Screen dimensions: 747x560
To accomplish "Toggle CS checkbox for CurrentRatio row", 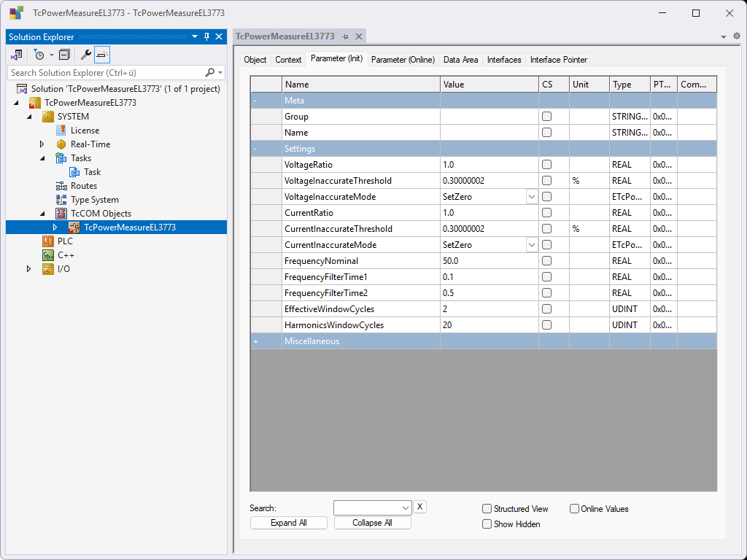I will 546,212.
